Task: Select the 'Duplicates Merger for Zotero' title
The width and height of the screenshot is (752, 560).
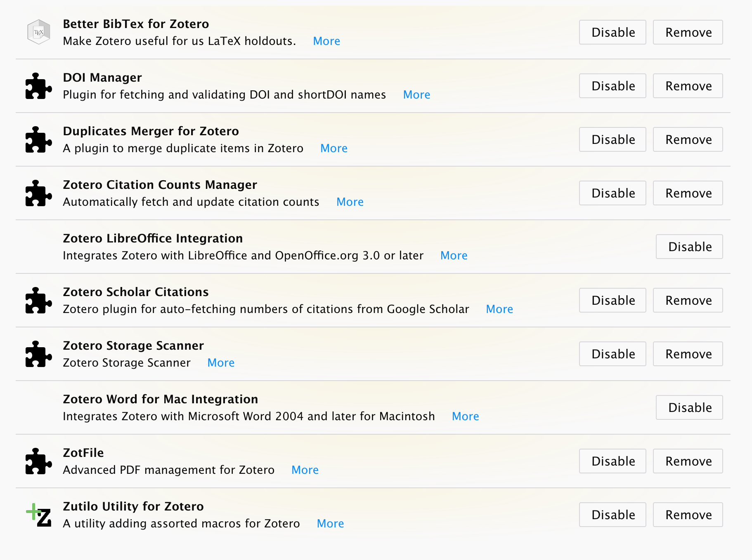Action: (x=151, y=131)
